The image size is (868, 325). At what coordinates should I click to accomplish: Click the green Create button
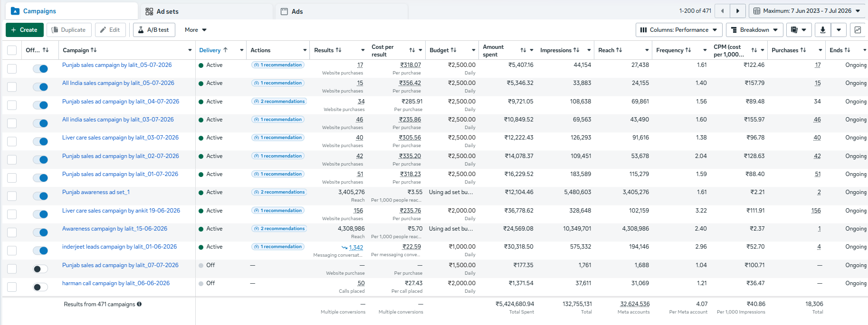pyautogui.click(x=24, y=30)
